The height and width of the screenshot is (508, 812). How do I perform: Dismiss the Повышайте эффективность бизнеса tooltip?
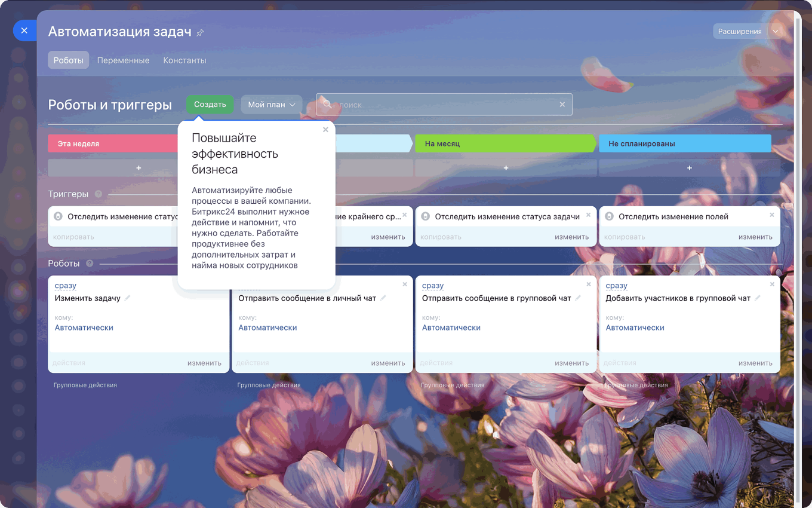click(x=325, y=130)
